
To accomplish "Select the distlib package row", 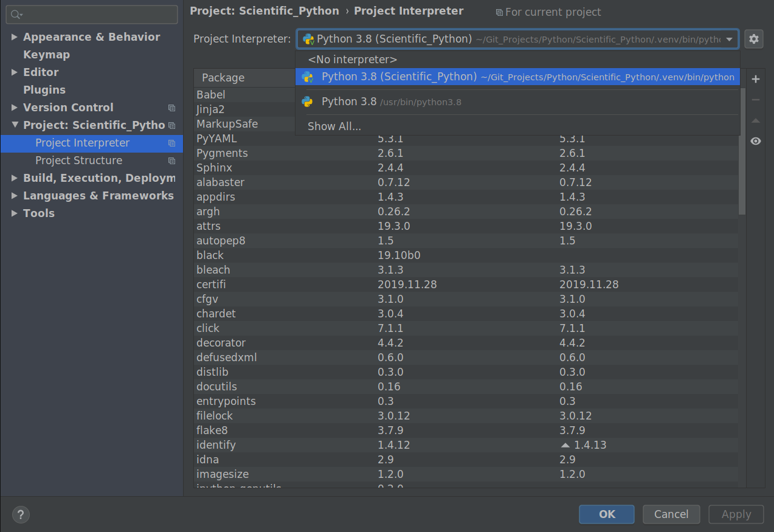I will [x=467, y=372].
